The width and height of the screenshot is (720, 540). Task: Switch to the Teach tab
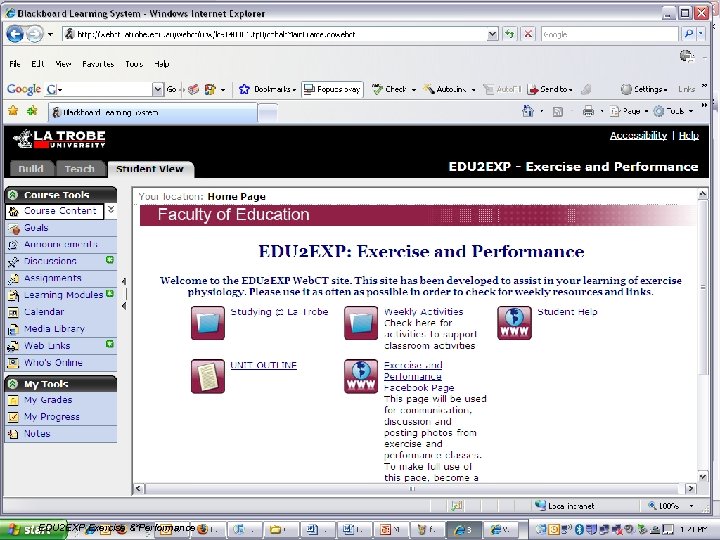(79, 169)
